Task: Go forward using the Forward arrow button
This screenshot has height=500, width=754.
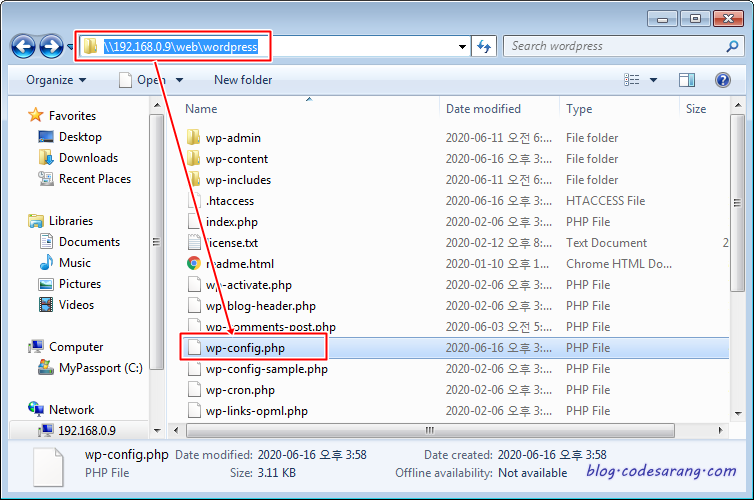Action: pyautogui.click(x=51, y=47)
